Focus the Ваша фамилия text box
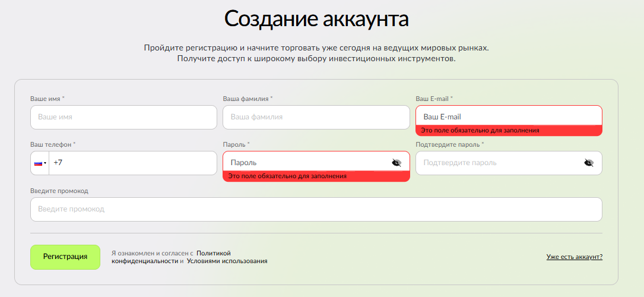Viewport: 644px width, 297px height. [x=316, y=118]
